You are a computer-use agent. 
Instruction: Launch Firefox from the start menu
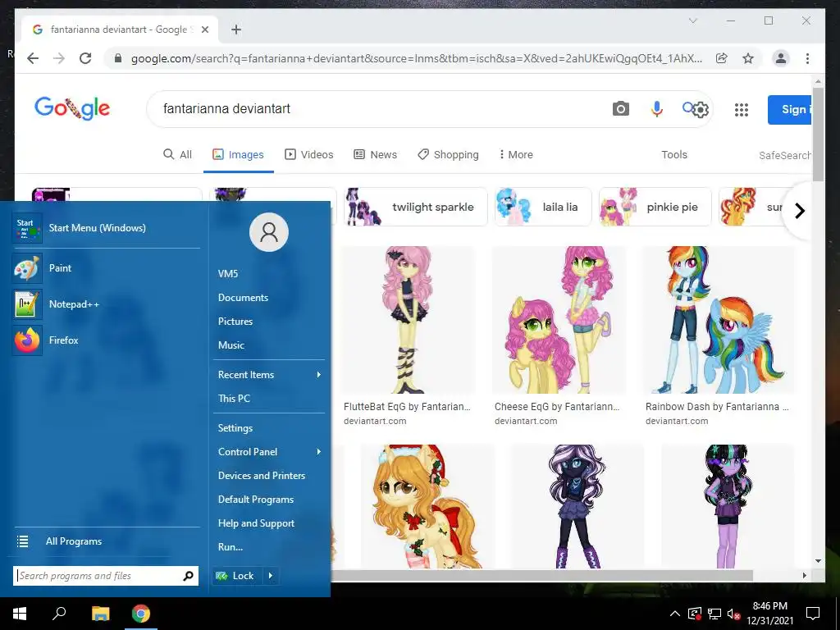106,340
